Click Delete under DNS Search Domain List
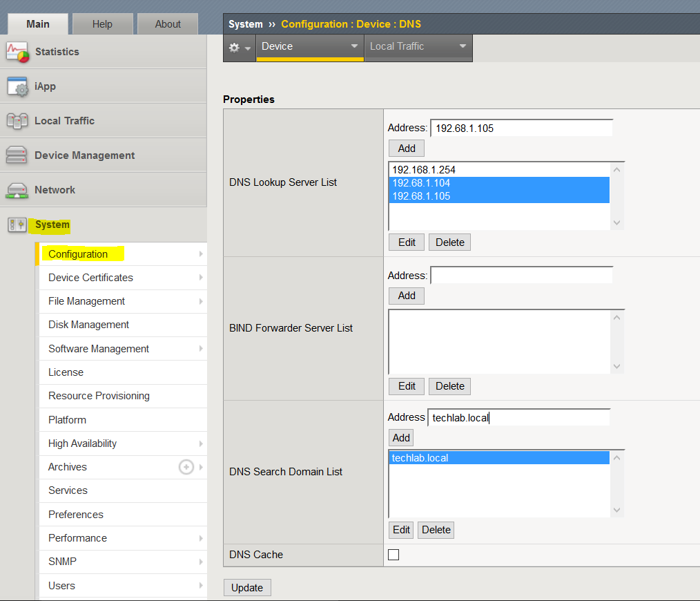 pyautogui.click(x=436, y=530)
